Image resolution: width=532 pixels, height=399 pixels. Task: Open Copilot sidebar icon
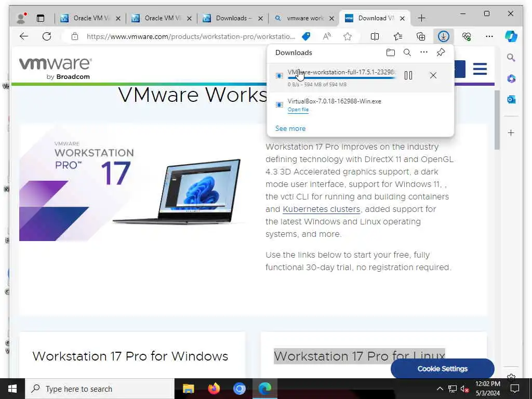511,36
